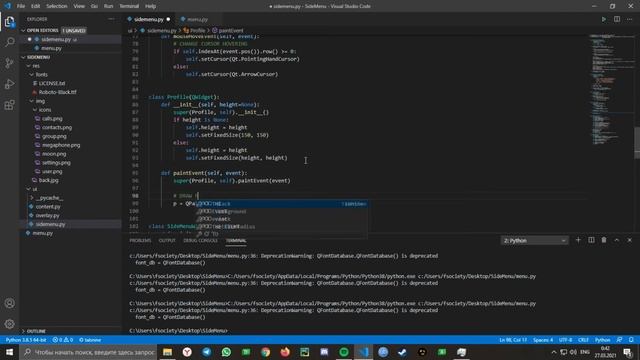Click the feedback icon in status bar
Viewport: 640px width, 360px height.
pyautogui.click(x=620, y=340)
